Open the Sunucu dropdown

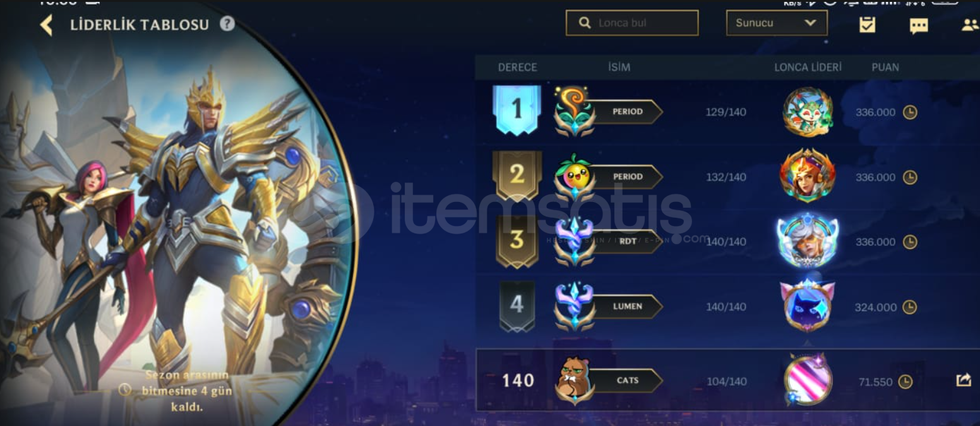point(777,23)
